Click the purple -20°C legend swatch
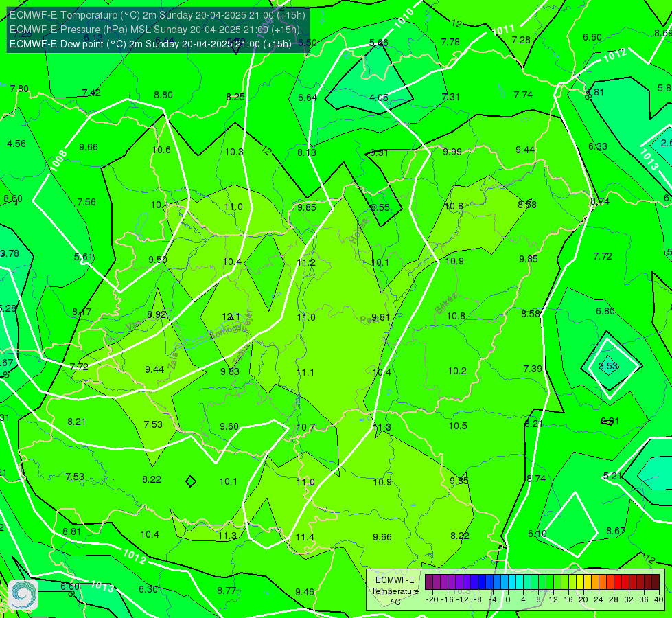 (x=429, y=582)
